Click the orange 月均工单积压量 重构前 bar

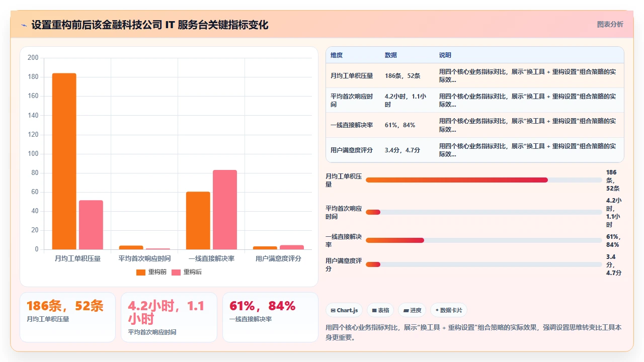[64, 161]
